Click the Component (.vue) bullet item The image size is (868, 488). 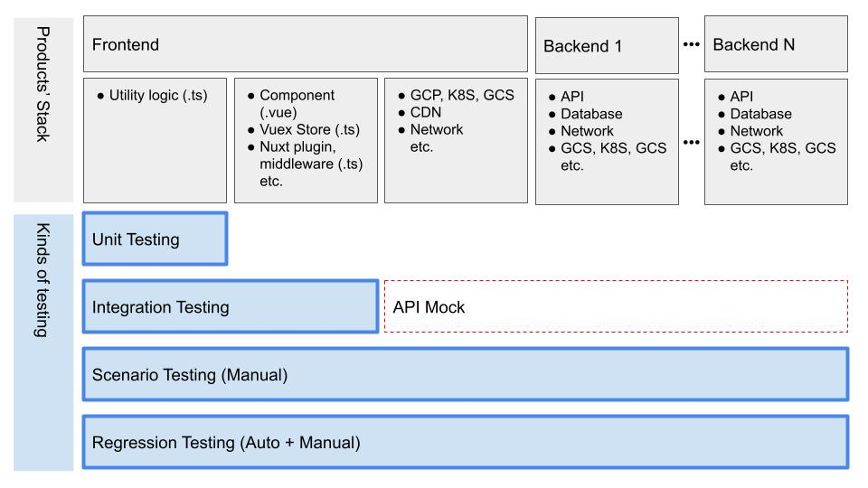click(297, 103)
